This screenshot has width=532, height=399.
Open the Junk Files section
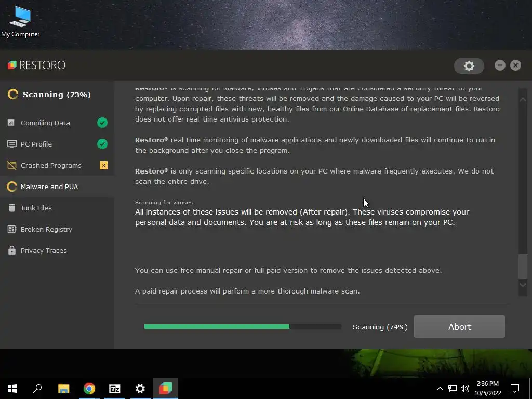click(57, 208)
